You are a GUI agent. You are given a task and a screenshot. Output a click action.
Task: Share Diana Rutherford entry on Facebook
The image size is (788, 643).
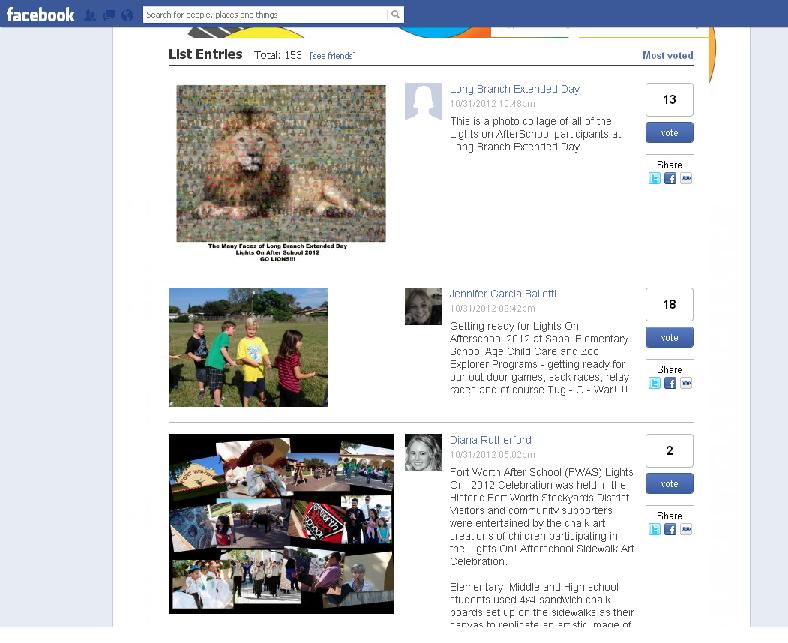pos(670,529)
